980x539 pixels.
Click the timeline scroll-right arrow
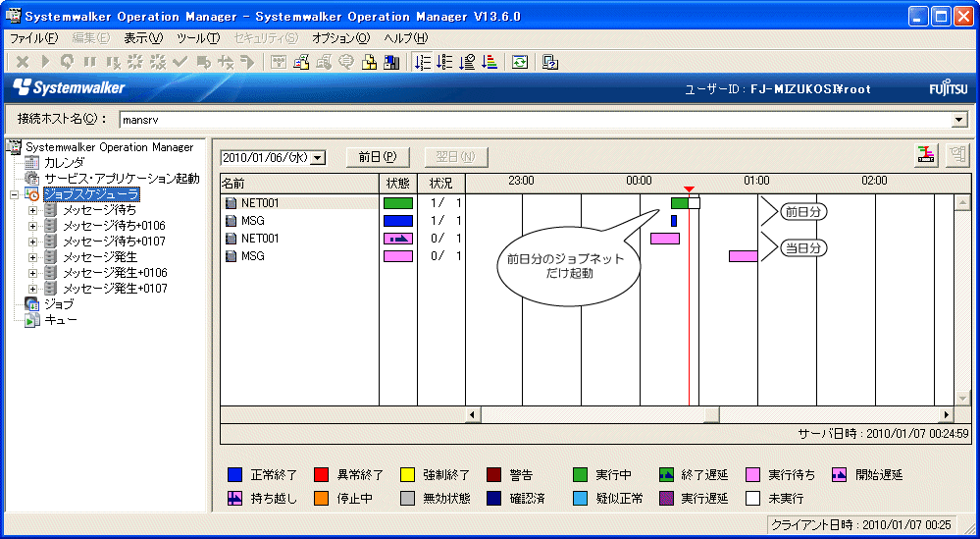point(947,414)
